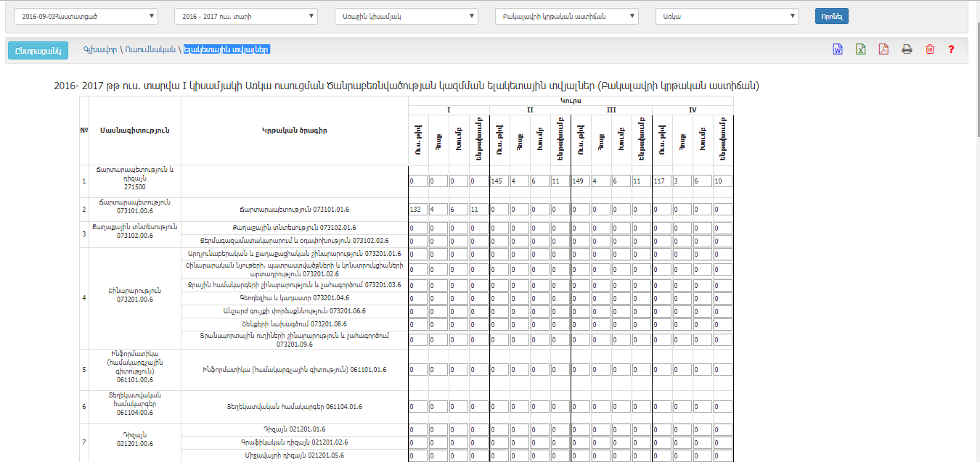Navigate to Ուսումնական breadcrumb link

click(150, 49)
